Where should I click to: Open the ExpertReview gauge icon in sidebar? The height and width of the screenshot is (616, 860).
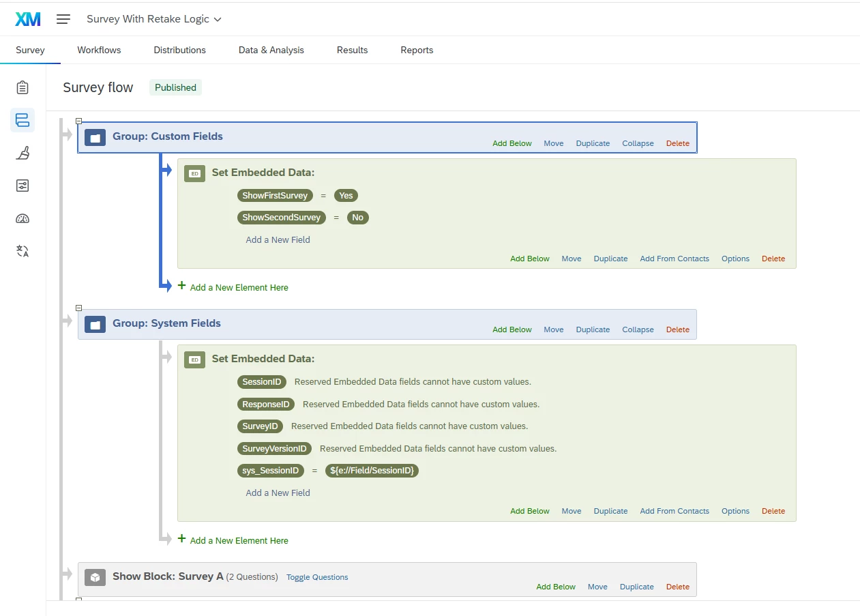point(23,218)
